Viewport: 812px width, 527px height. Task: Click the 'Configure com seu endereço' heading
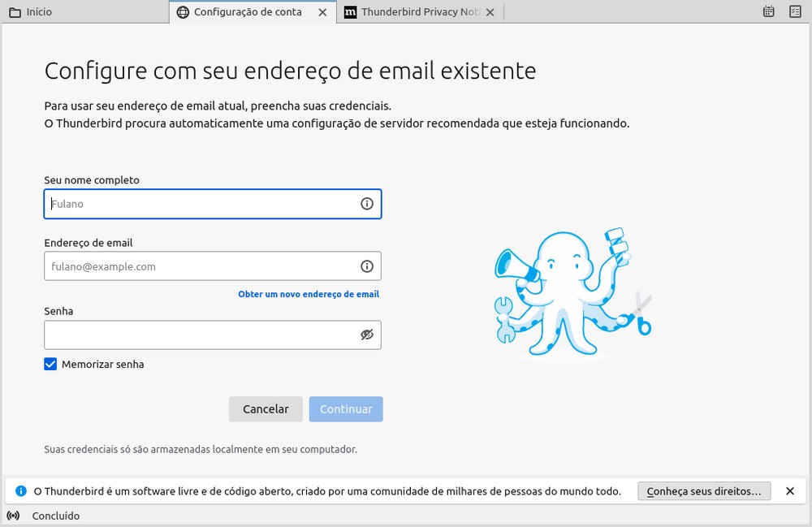point(290,71)
